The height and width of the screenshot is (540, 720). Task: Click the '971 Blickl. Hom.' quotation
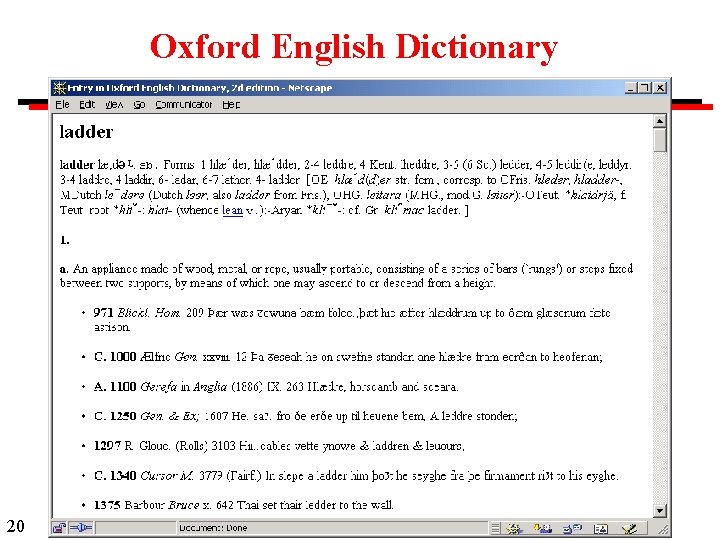(x=352, y=320)
